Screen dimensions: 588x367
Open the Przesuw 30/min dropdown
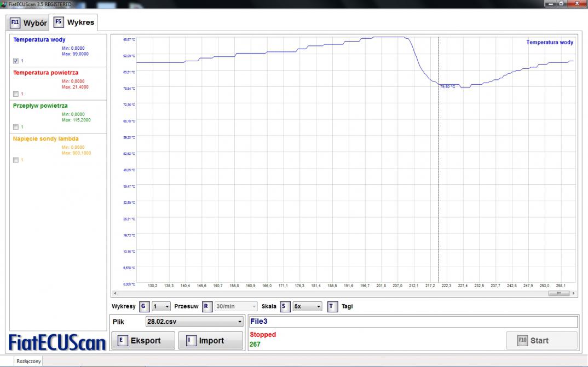click(236, 306)
